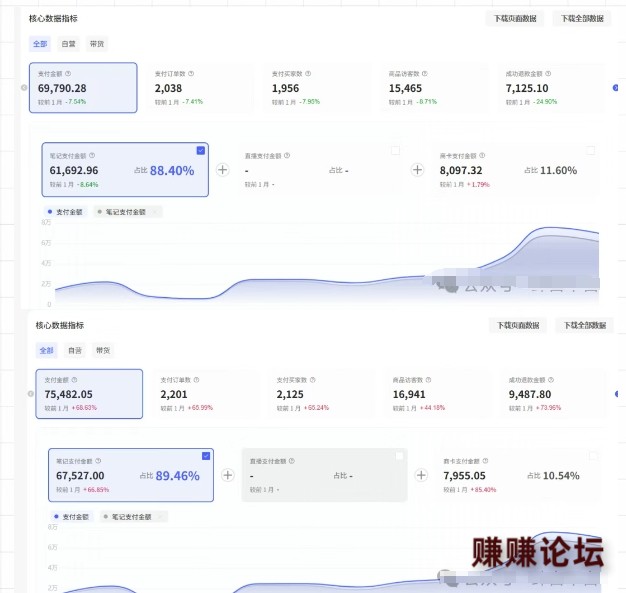Screen dimensions: 626x593
Task: Select the 2,201 支付订单数 metric card
Action: pos(206,394)
